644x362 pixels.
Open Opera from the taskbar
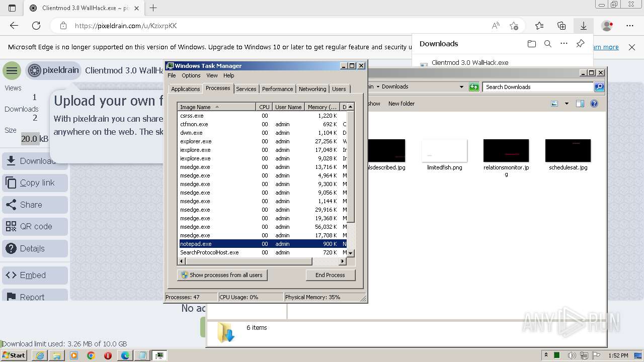pyautogui.click(x=108, y=355)
